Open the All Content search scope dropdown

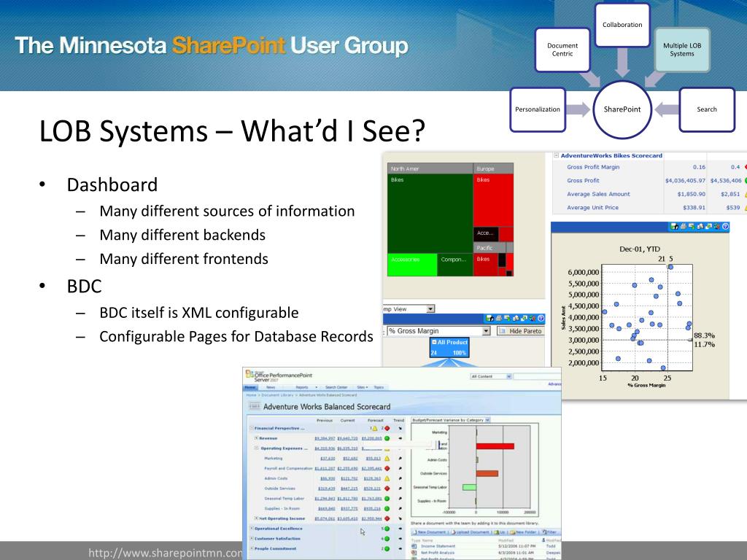(508, 376)
